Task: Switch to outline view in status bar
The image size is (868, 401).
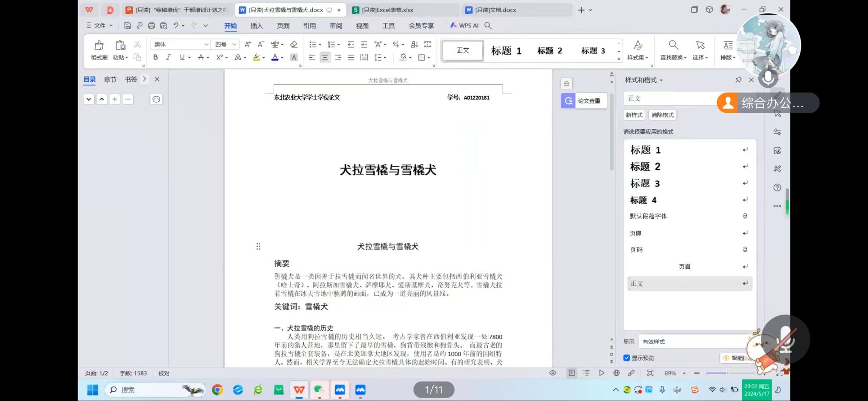Action: 586,373
